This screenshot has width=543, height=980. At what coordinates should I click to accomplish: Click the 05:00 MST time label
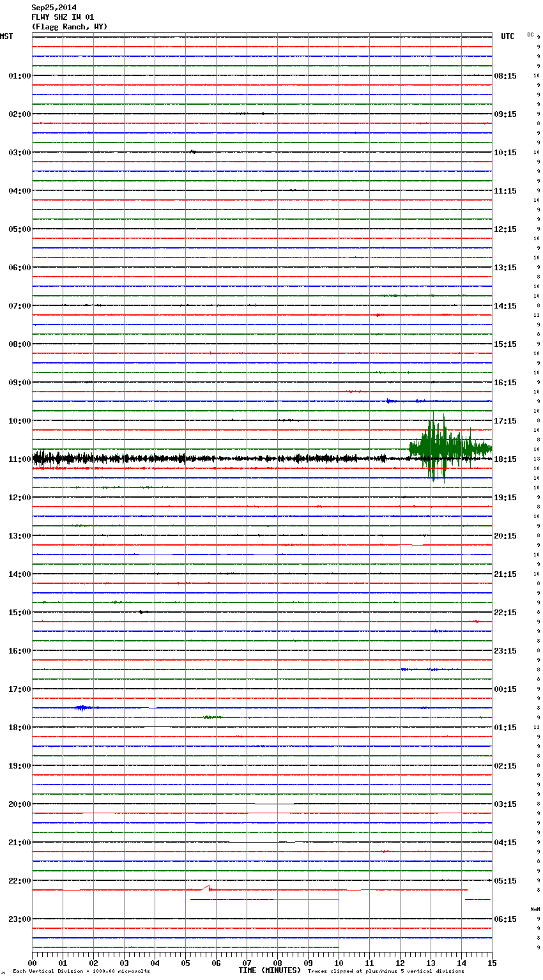tap(20, 229)
